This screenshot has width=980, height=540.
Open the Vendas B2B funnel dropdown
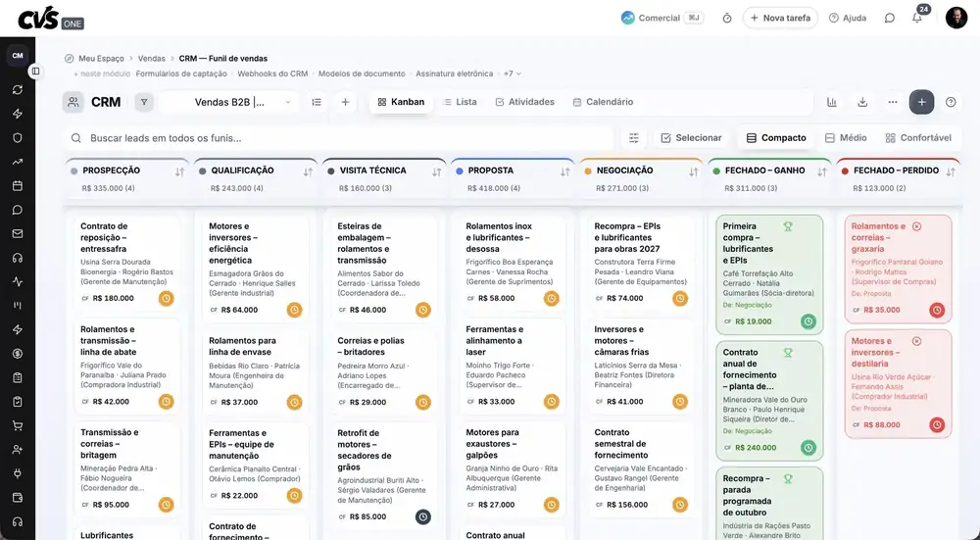pos(227,102)
